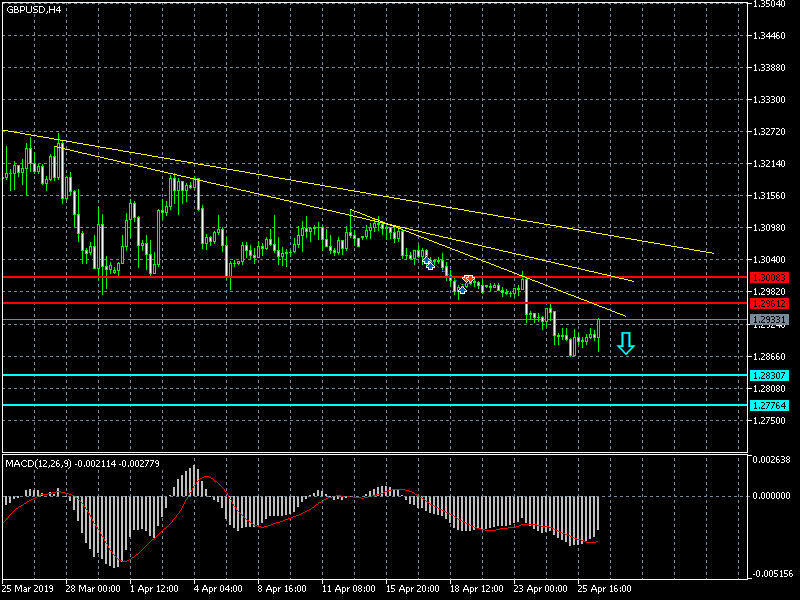Click the cyan 1.27764 price tag
The width and height of the screenshot is (800, 600).
pos(769,406)
